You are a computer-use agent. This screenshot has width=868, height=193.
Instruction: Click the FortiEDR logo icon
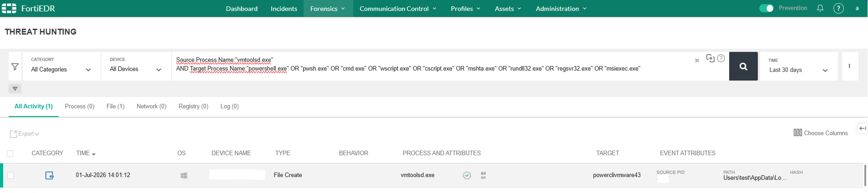click(9, 9)
